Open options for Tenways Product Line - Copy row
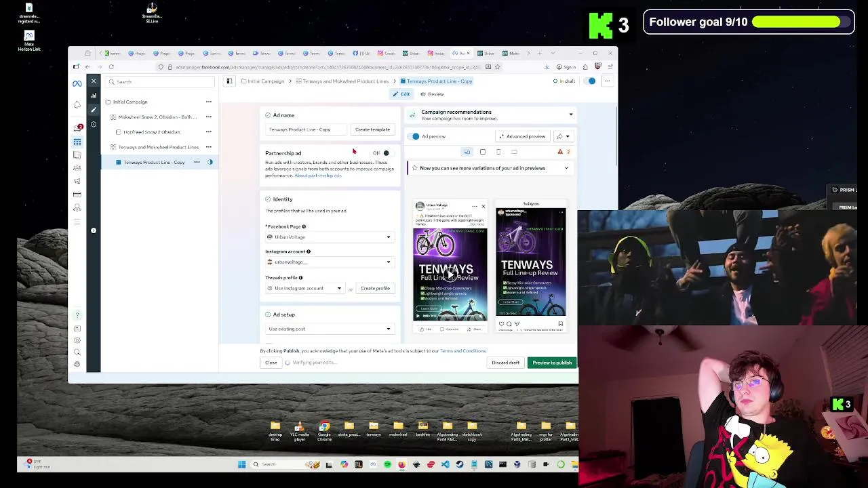This screenshot has width=868, height=488. click(197, 162)
